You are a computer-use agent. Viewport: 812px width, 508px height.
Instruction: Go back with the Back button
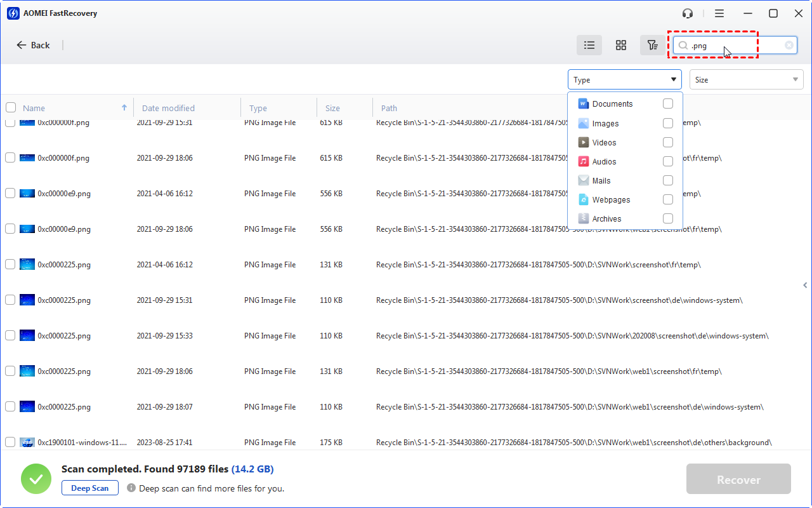pyautogui.click(x=33, y=45)
